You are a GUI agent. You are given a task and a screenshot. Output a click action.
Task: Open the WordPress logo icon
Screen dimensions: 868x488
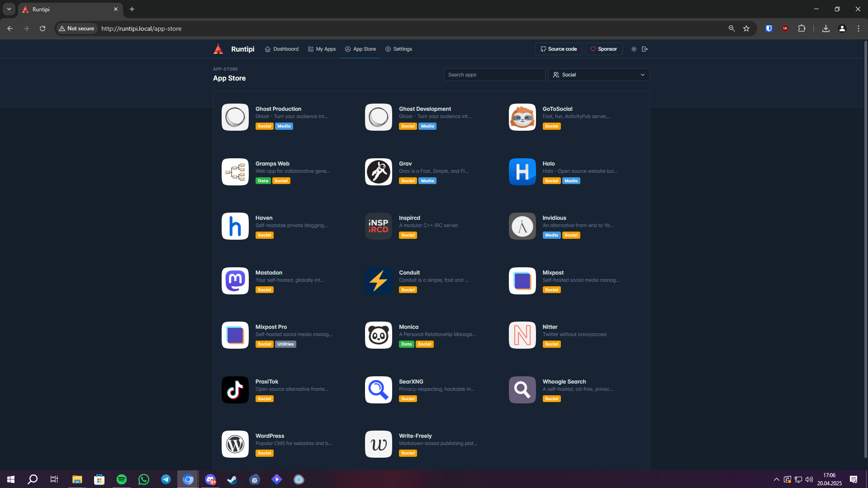(235, 444)
